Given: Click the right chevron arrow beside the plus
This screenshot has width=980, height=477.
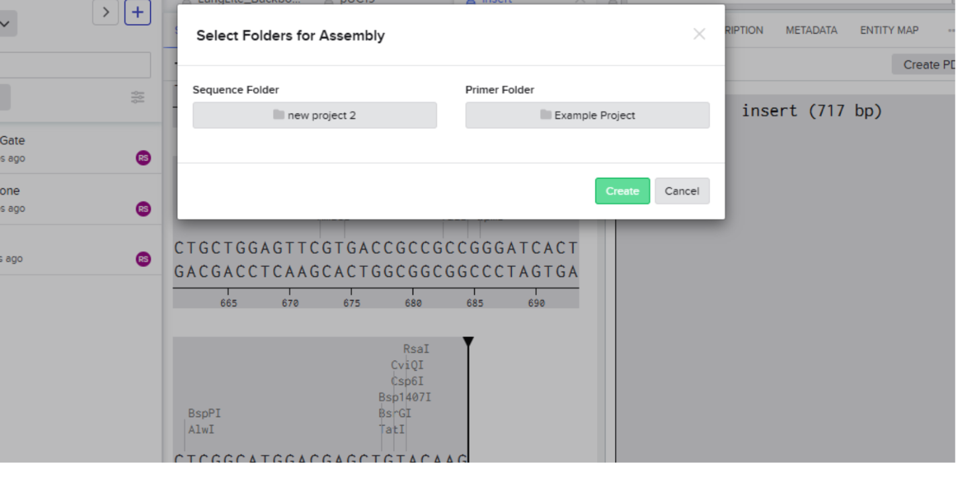Looking at the screenshot, I should tap(105, 12).
